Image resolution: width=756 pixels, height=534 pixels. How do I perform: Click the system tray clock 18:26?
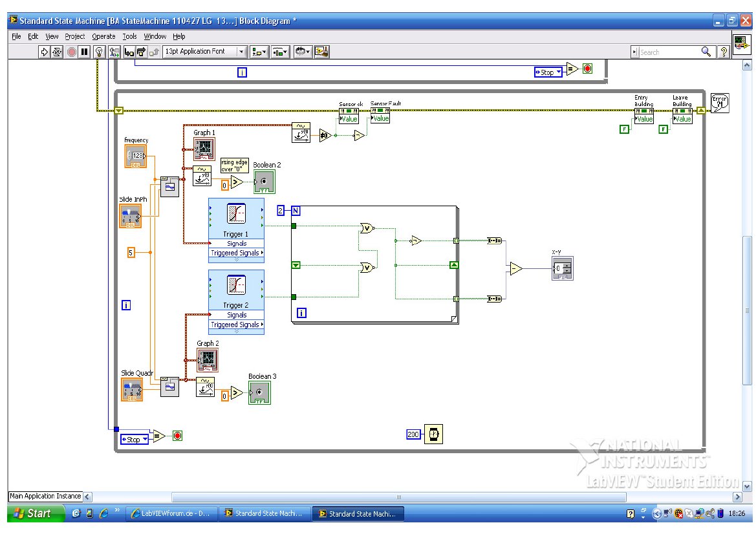(737, 514)
